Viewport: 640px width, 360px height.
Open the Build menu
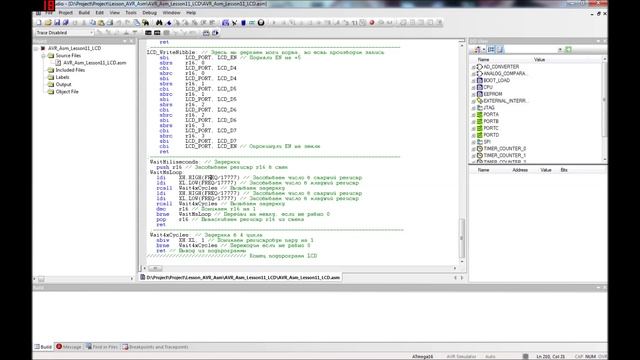(x=84, y=13)
